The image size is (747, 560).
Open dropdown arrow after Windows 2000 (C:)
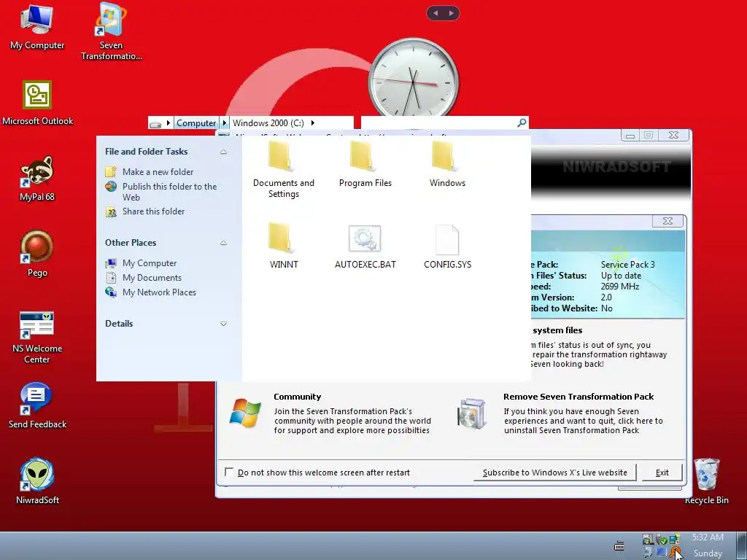pyautogui.click(x=312, y=122)
